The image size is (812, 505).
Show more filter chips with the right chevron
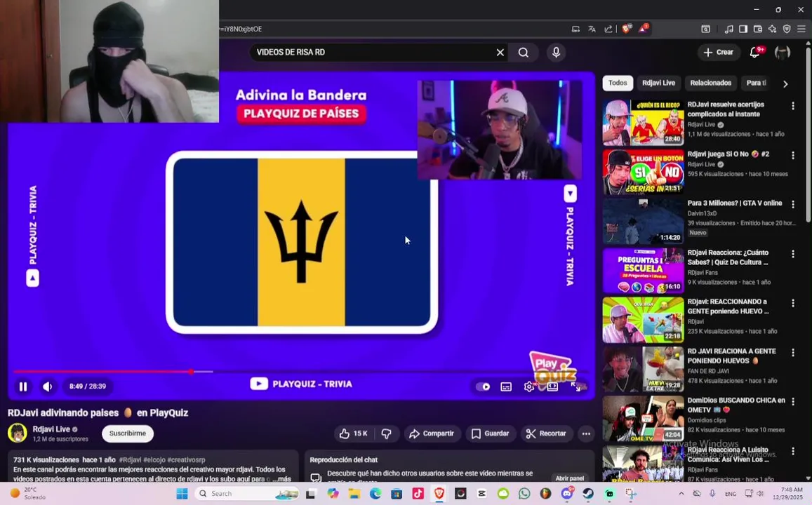click(785, 83)
